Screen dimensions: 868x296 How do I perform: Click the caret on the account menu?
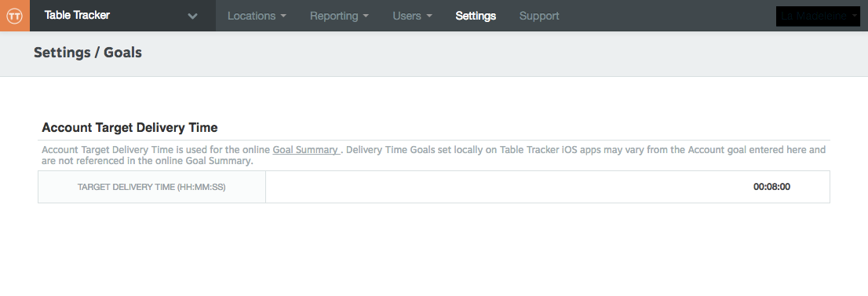pyautogui.click(x=854, y=16)
